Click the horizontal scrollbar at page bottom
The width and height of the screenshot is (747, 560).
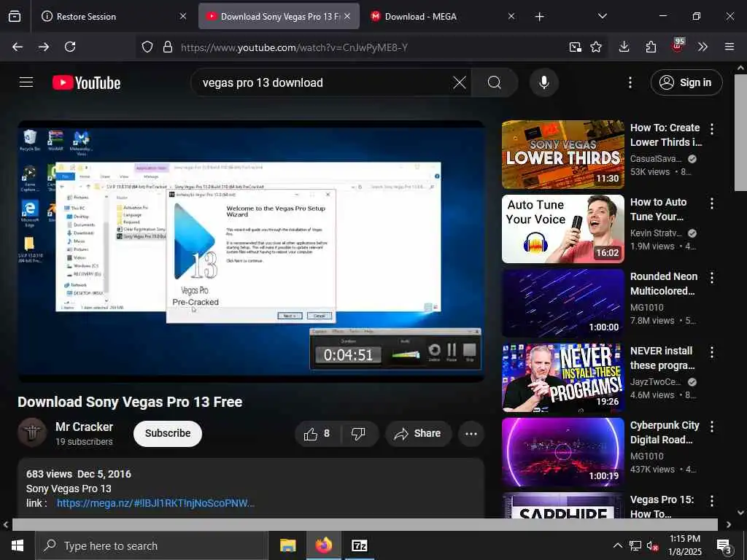[x=365, y=524]
